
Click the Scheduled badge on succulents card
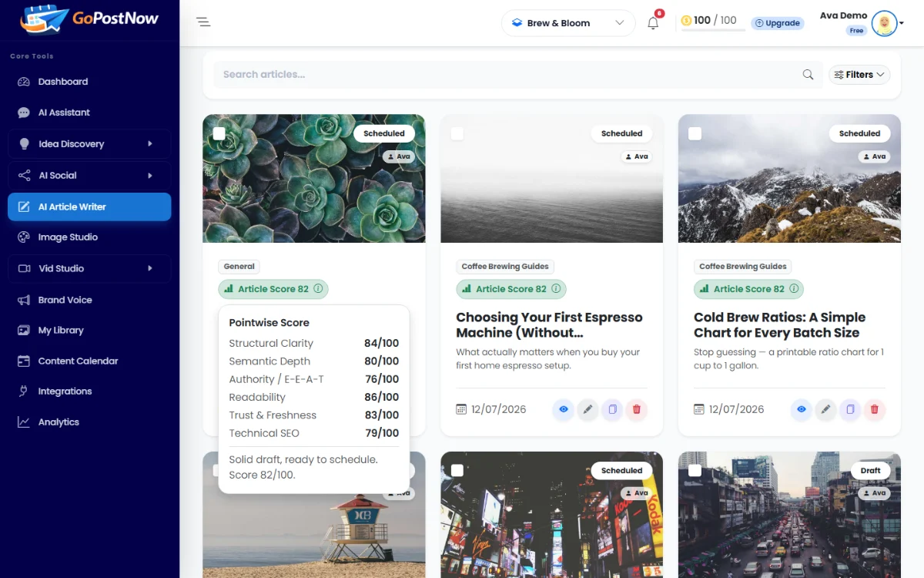[384, 133]
